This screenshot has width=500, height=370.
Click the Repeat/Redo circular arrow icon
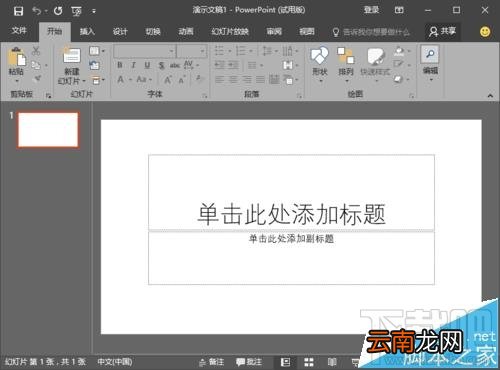click(x=58, y=11)
